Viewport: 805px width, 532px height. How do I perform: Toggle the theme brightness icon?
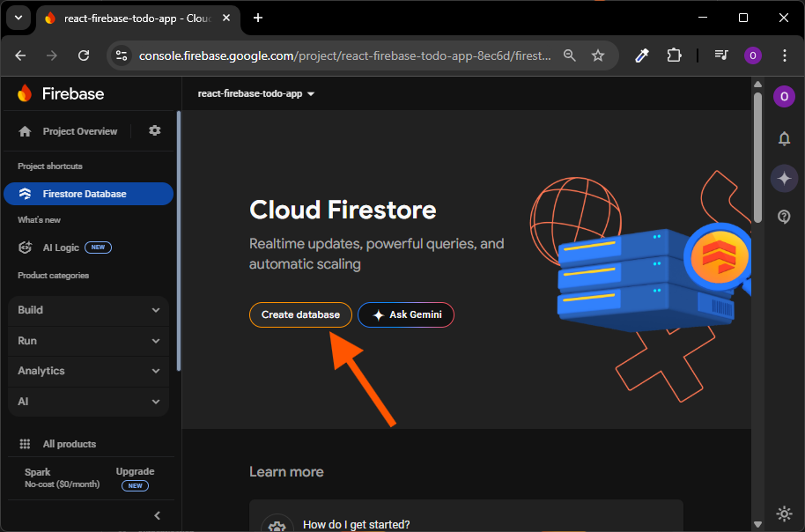point(784,514)
